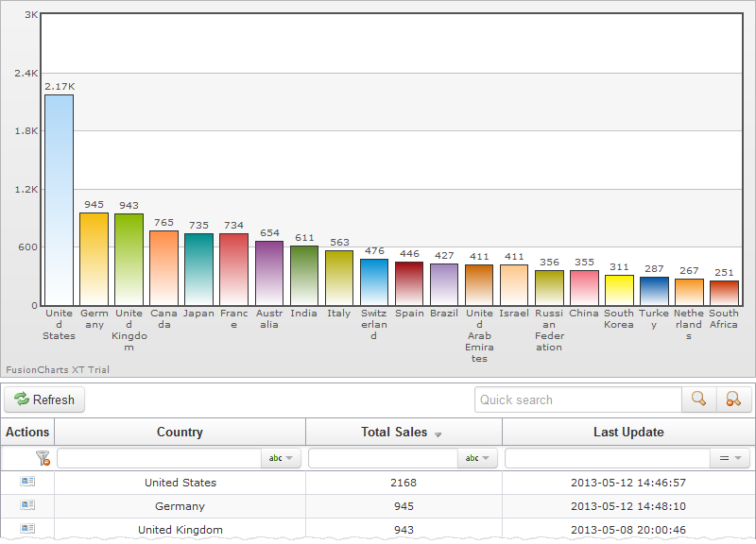Click the Last Update filter text box
The height and width of the screenshot is (544, 756).
coord(607,458)
